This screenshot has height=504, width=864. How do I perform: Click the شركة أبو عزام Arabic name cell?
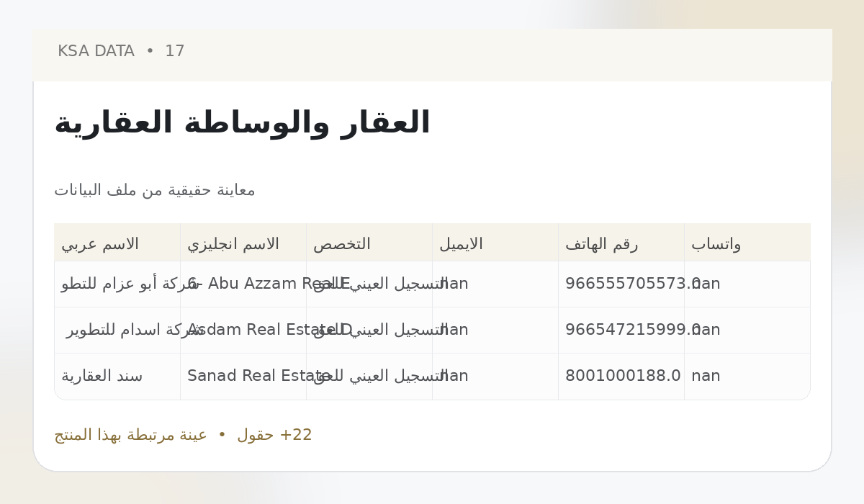point(117,284)
